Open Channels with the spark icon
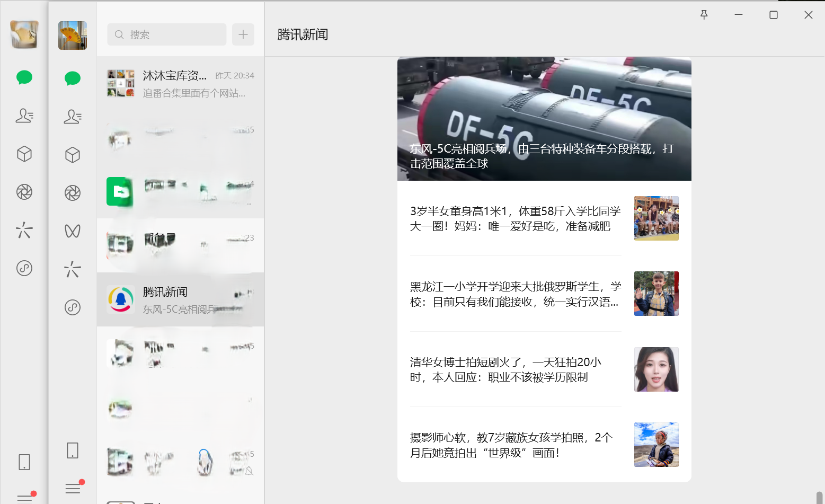 [23, 231]
